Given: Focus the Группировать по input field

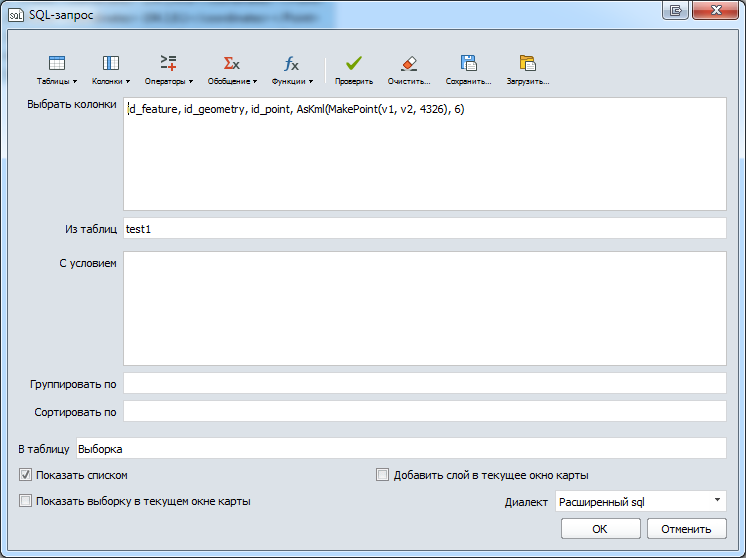Looking at the screenshot, I should 424,384.
